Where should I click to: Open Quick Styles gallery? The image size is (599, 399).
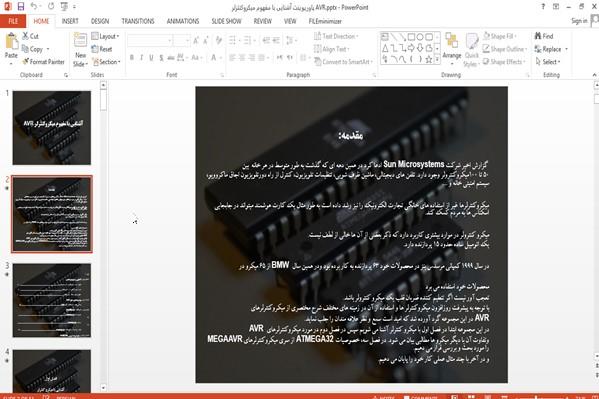point(471,50)
